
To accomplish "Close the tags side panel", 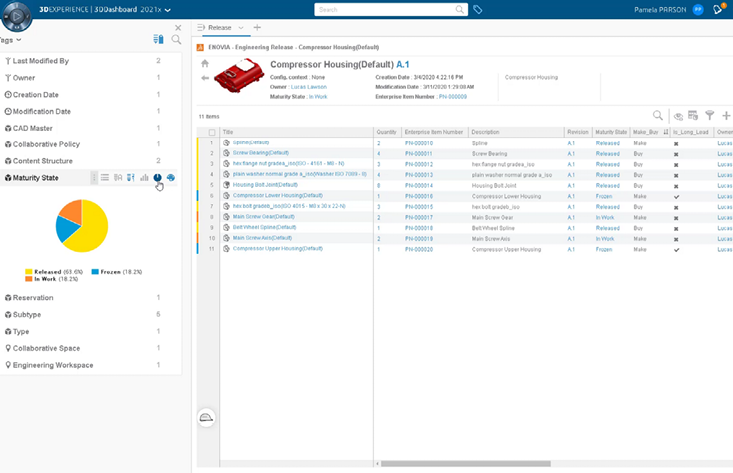I will point(178,28).
